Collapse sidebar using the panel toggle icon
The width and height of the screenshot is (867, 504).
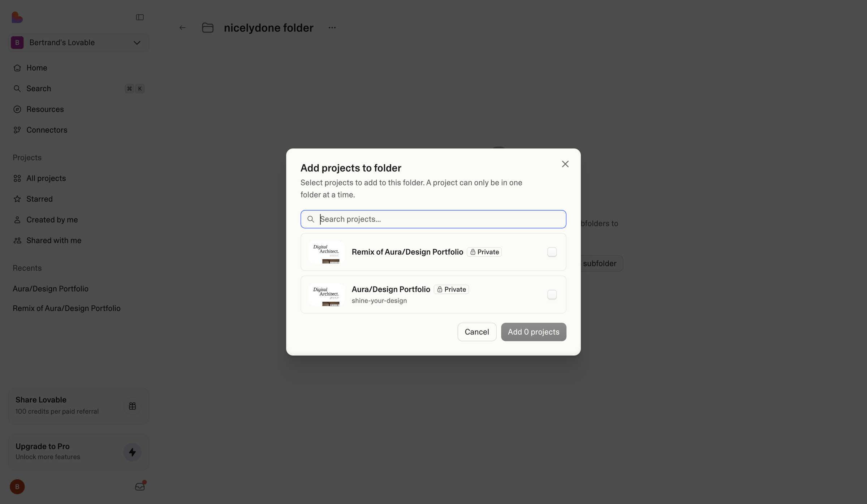pyautogui.click(x=140, y=17)
